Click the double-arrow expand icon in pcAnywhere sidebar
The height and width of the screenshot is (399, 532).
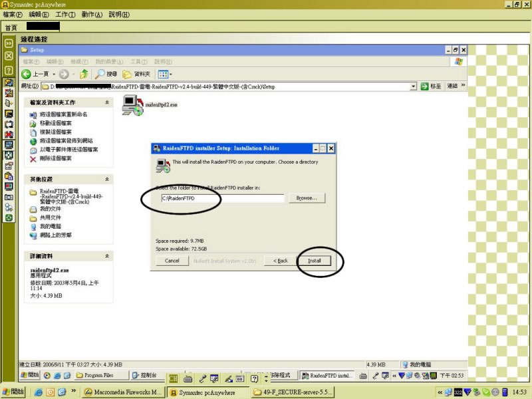pyautogui.click(x=9, y=43)
